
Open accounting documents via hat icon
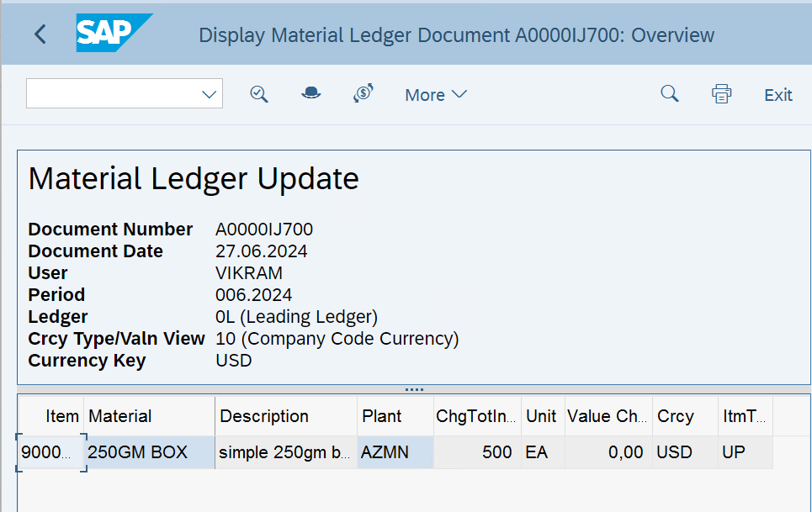(310, 94)
